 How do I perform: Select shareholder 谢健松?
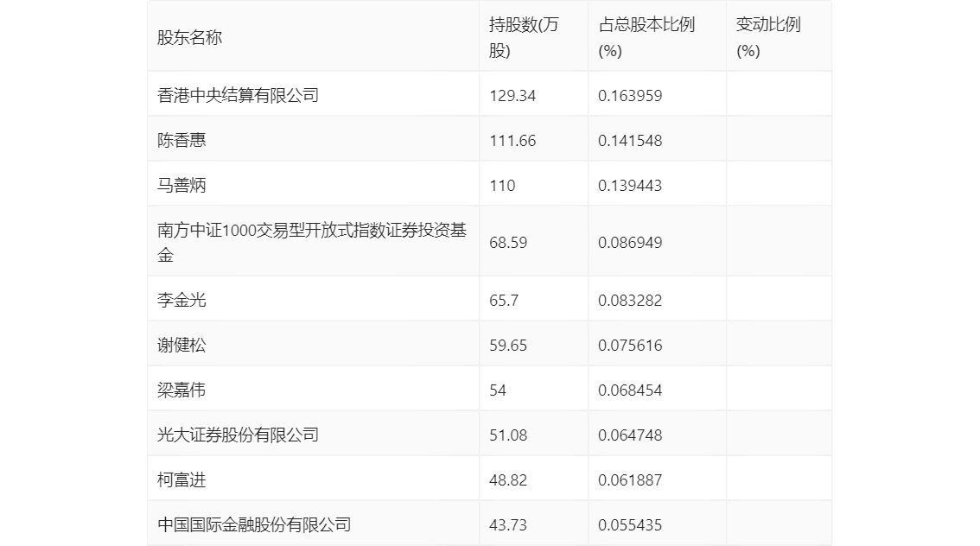[181, 346]
